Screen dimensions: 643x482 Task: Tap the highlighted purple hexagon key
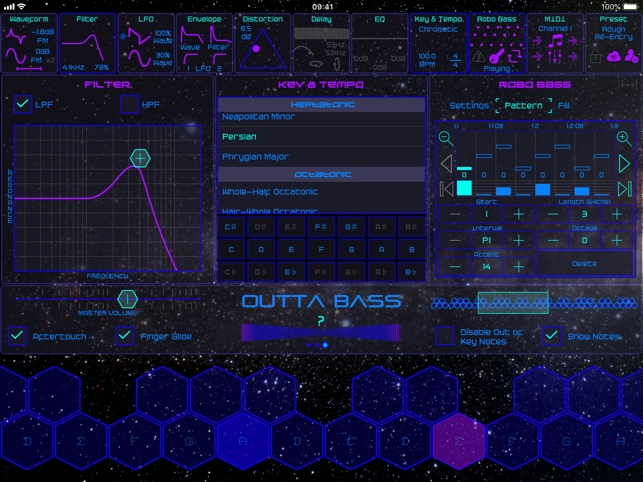[x=459, y=441]
